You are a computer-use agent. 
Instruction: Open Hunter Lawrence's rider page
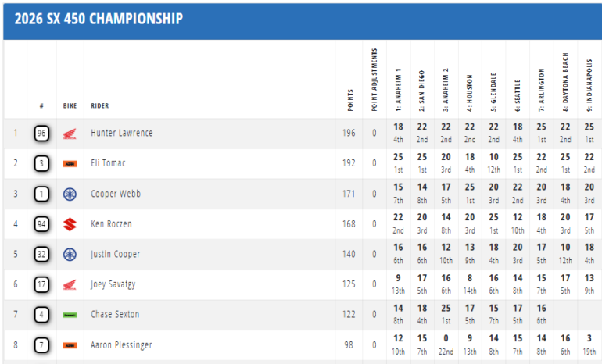pos(121,134)
